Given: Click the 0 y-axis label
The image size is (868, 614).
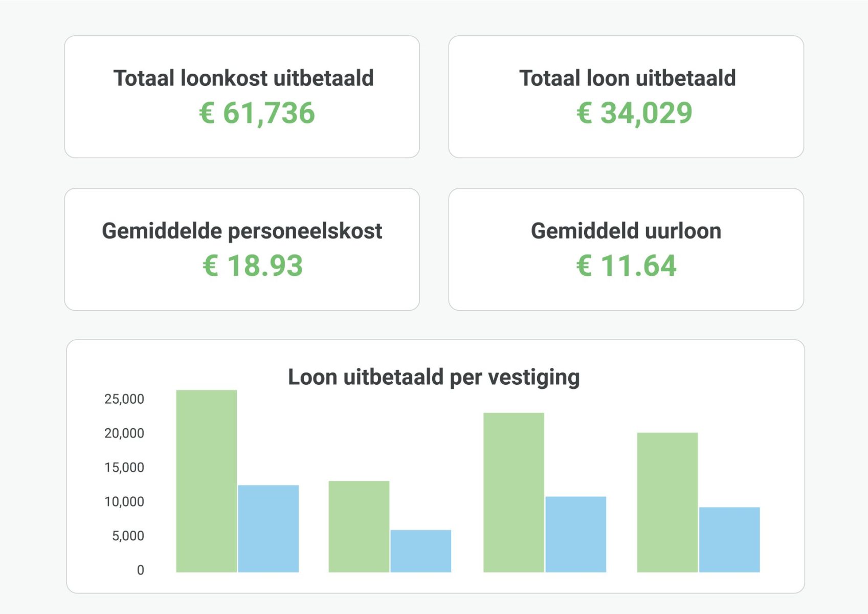Looking at the screenshot, I should tap(140, 570).
